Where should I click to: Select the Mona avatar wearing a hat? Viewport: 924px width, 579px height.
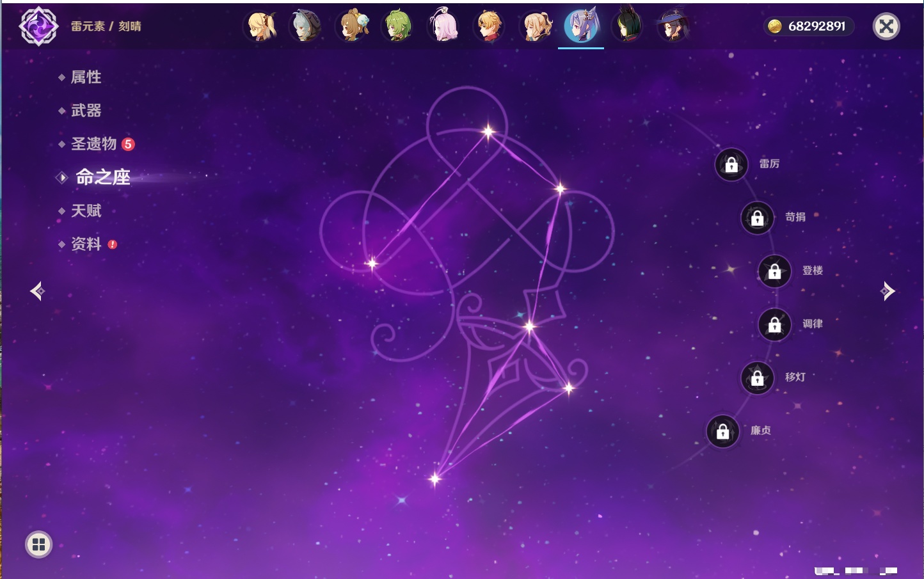coord(673,26)
